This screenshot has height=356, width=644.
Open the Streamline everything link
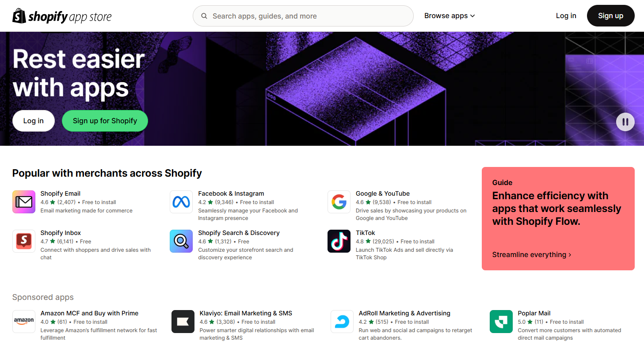532,255
